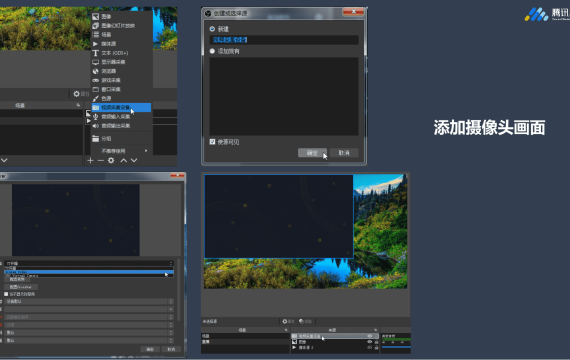Image resolution: width=570 pixels, height=360 pixels.
Task: Toggle eye visibility for Video Capture Device source
Action: (370, 336)
